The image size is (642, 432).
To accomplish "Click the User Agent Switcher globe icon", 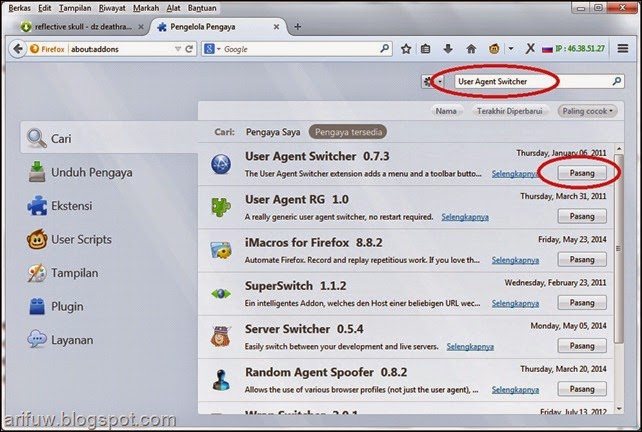I will point(221,164).
